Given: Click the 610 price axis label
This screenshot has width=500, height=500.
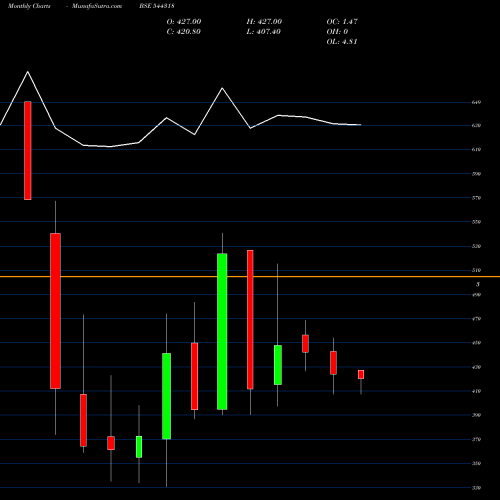Looking at the screenshot, I should click(476, 150).
